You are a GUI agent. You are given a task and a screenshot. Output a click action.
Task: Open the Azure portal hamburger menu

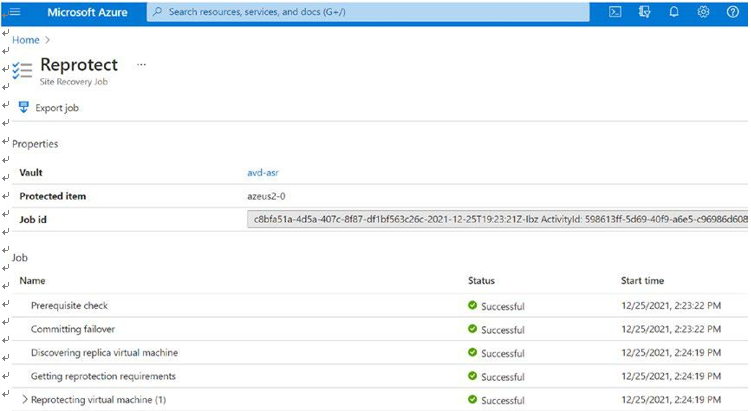pyautogui.click(x=15, y=11)
